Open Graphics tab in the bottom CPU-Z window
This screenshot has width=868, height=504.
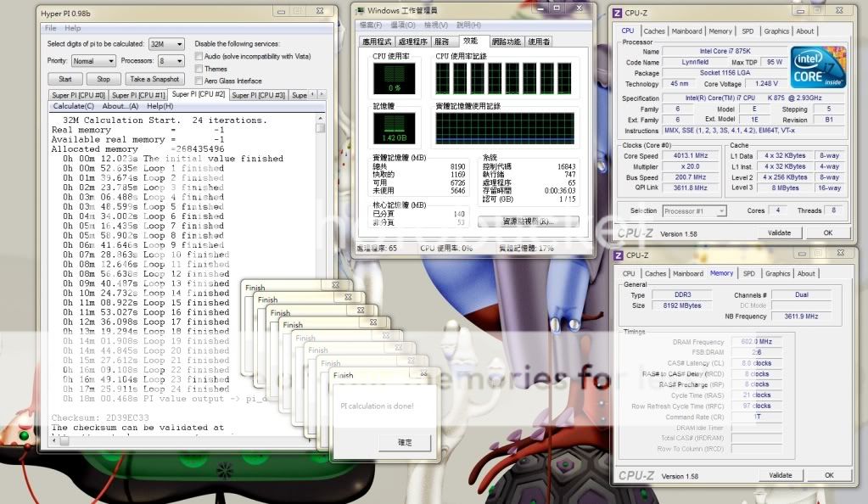coord(778,273)
